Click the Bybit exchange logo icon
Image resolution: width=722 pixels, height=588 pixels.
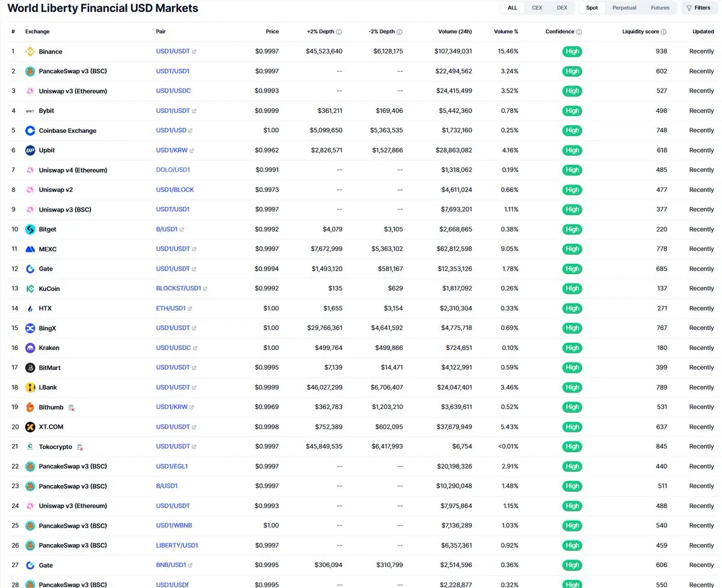pyautogui.click(x=30, y=111)
